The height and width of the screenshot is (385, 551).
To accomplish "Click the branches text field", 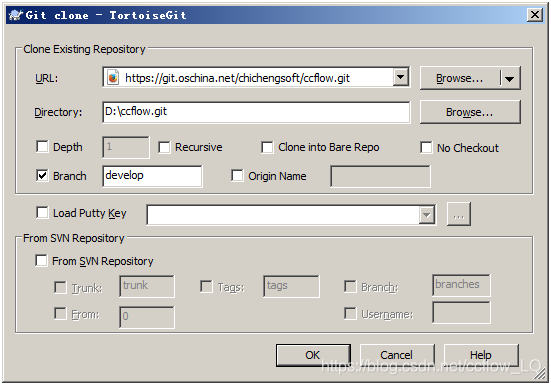I will [x=461, y=285].
